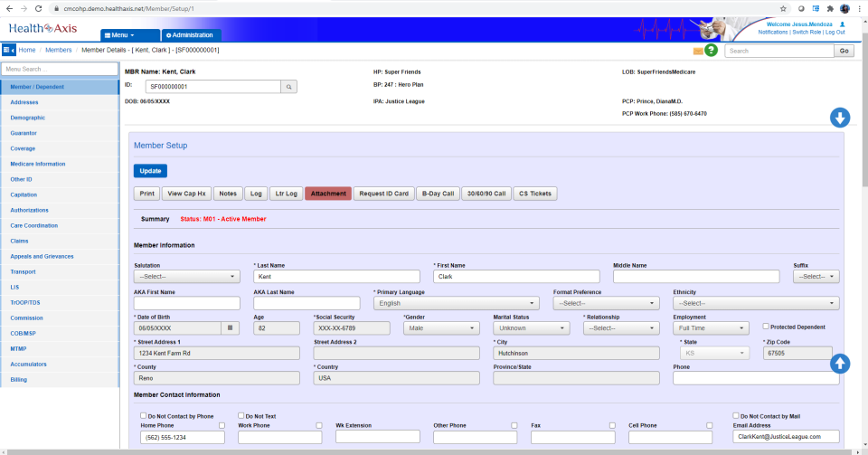Image resolution: width=868 pixels, height=455 pixels.
Task: Open the Ethnicity dropdown
Action: coord(756,303)
